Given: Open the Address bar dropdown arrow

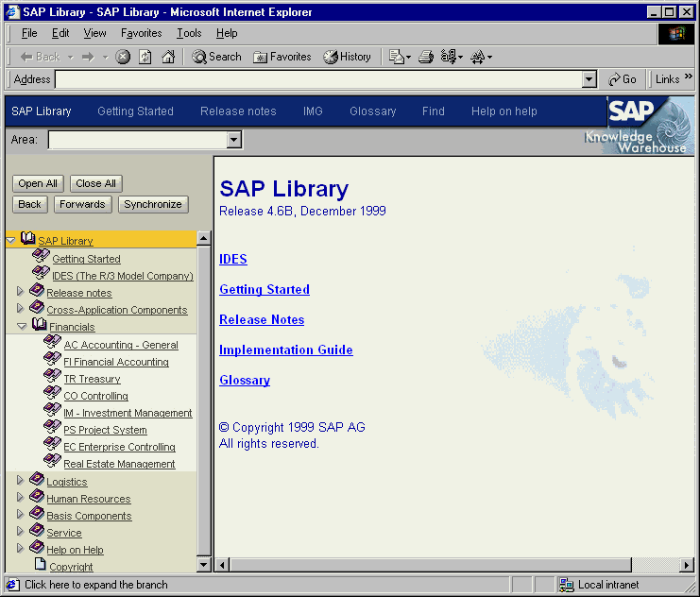Looking at the screenshot, I should (589, 79).
